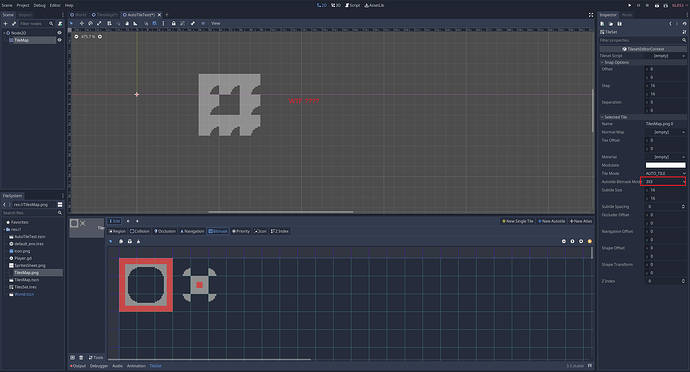Open the Output bottom panel
This screenshot has width=690, height=372.
click(78, 366)
